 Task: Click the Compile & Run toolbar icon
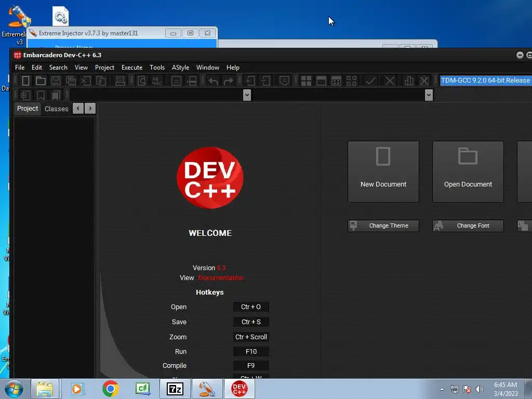[336, 81]
